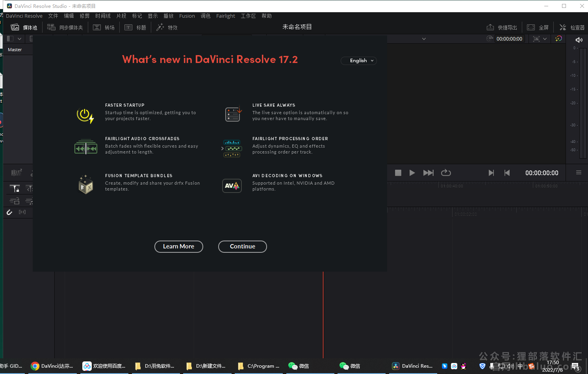Image resolution: width=588 pixels, height=374 pixels.
Task: Open the 文件 File menu
Action: point(53,16)
